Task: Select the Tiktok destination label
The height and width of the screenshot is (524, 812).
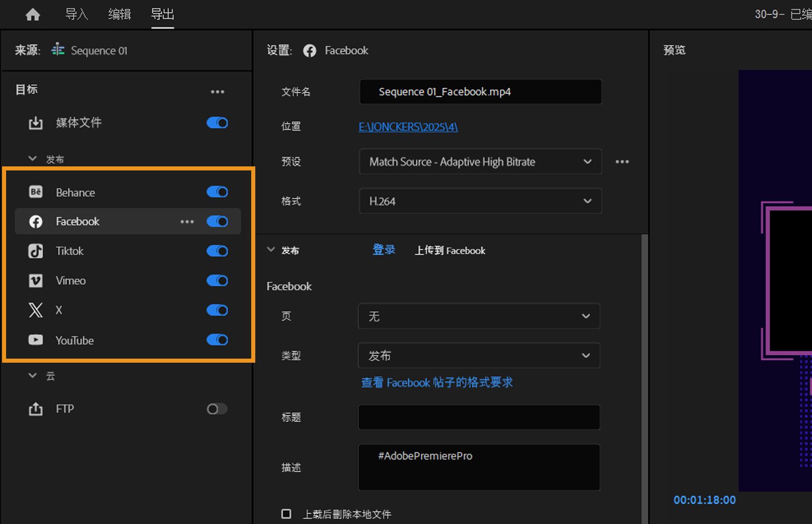Action: point(70,251)
